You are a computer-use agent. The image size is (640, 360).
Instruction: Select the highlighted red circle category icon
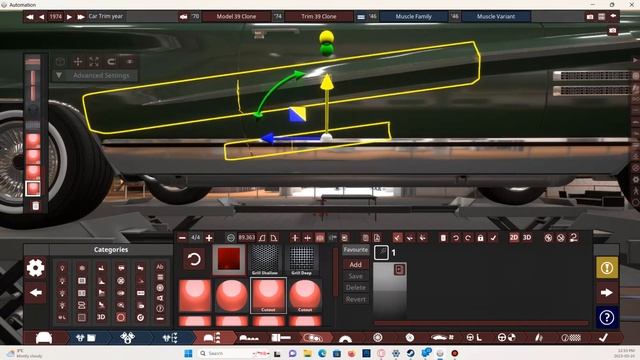click(x=121, y=317)
